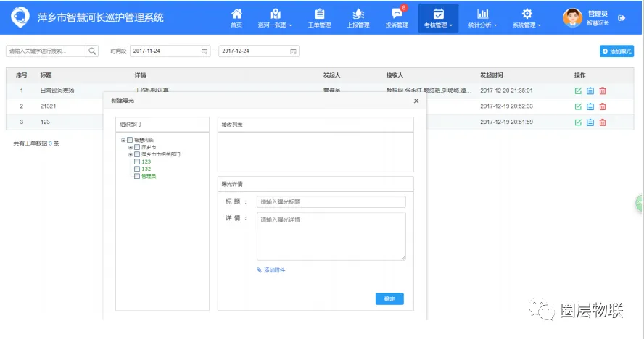This screenshot has height=339, width=644.
Task: Select the 日常巡河表扬 title cell
Action: click(x=57, y=91)
